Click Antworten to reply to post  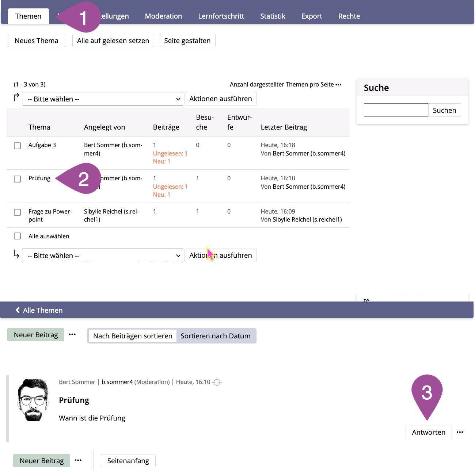point(428,432)
